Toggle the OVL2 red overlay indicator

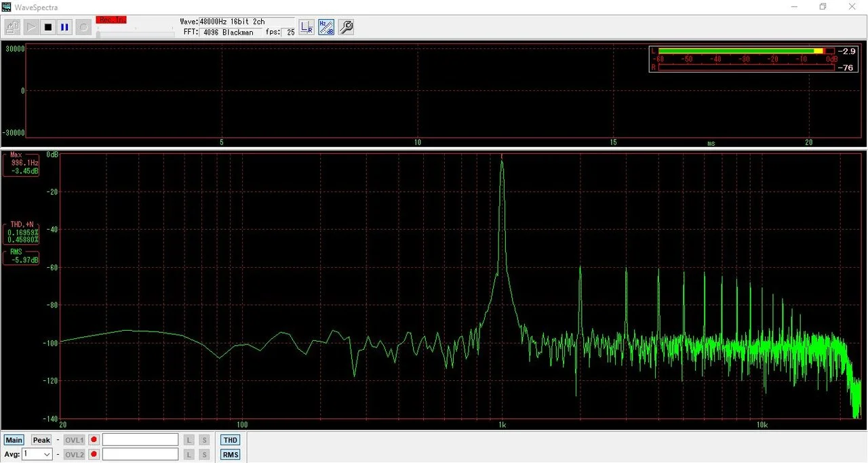click(93, 454)
